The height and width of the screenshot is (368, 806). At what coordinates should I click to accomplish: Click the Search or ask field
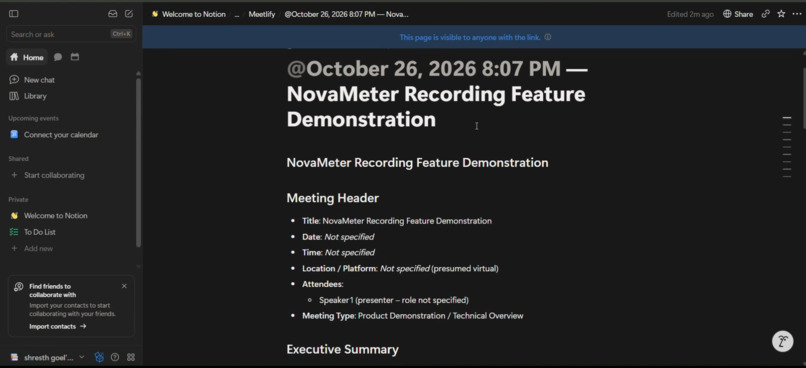[70, 34]
